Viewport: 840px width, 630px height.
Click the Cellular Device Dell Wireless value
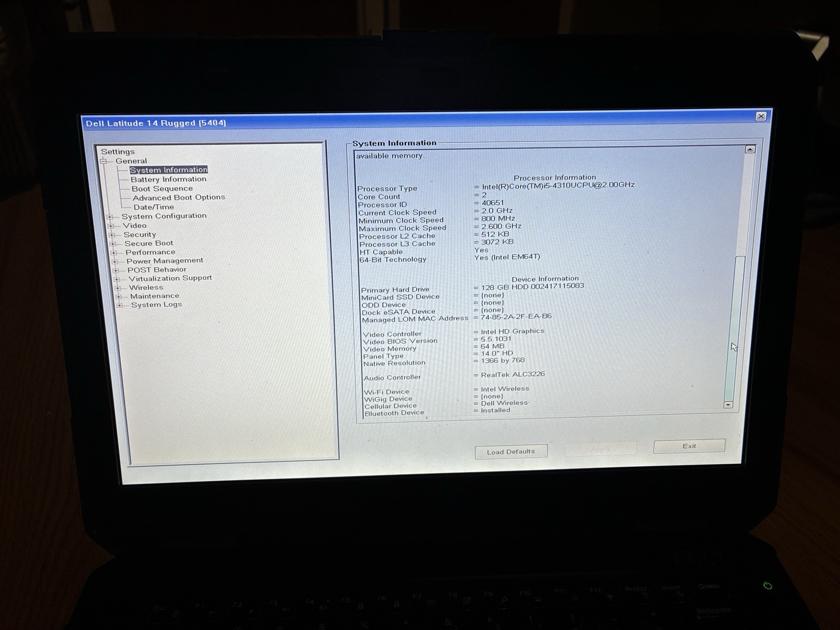(505, 403)
